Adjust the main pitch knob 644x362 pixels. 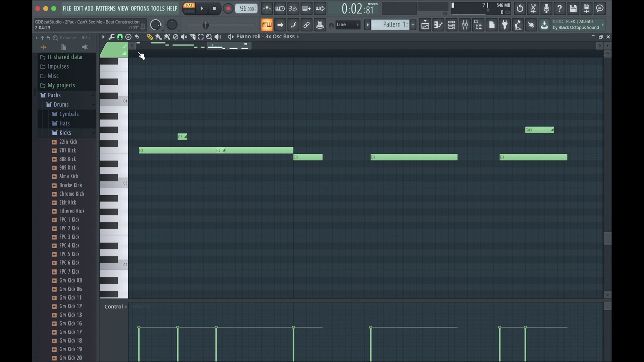172,24
